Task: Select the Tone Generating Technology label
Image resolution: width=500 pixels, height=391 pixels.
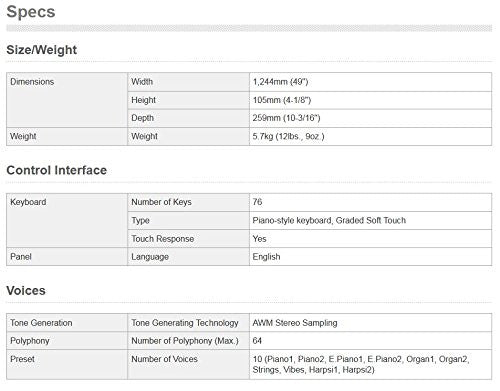Action: click(x=185, y=323)
